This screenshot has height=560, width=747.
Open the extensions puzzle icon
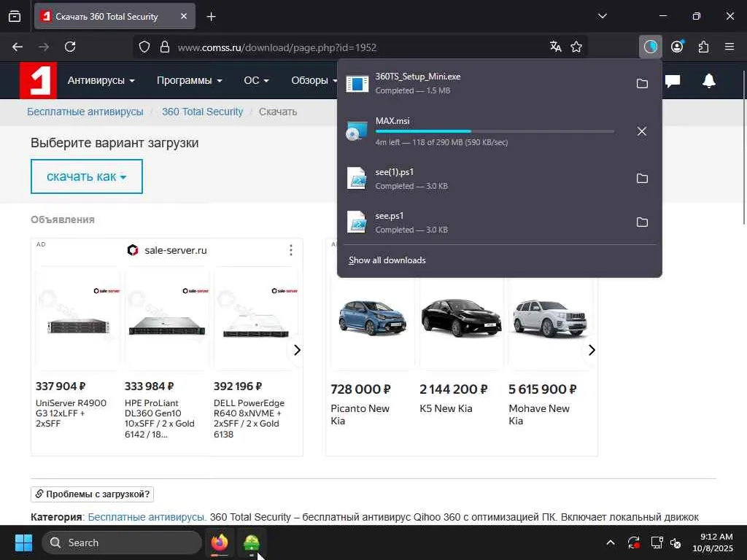pyautogui.click(x=704, y=47)
